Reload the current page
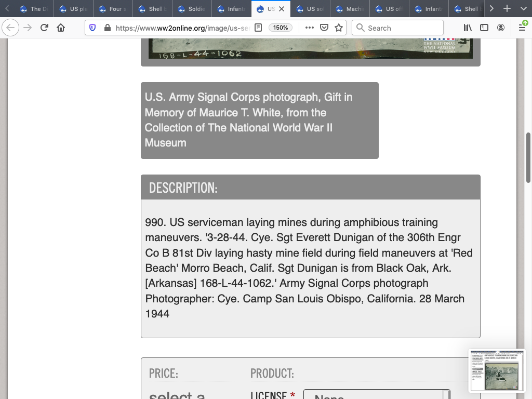The height and width of the screenshot is (399, 532). pos(44,28)
